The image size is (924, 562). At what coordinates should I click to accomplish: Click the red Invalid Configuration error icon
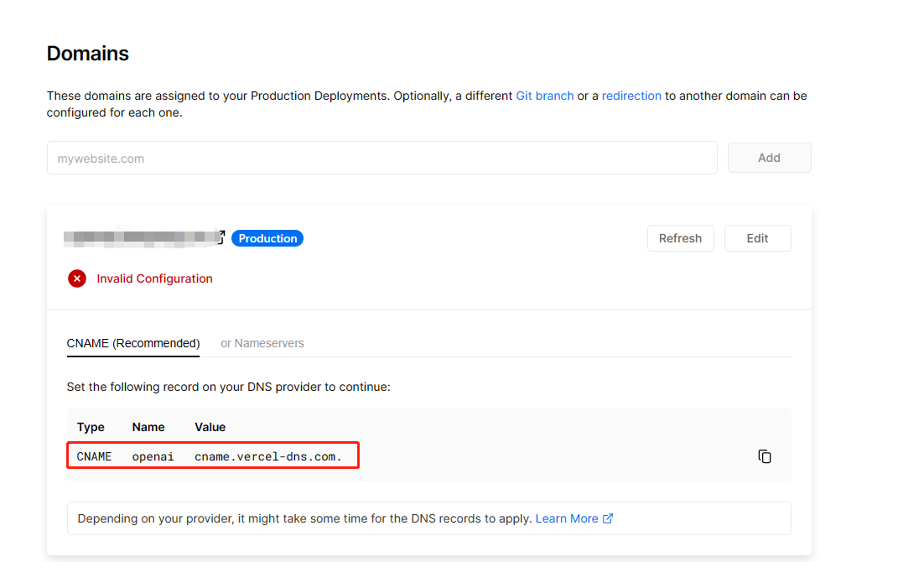[77, 279]
